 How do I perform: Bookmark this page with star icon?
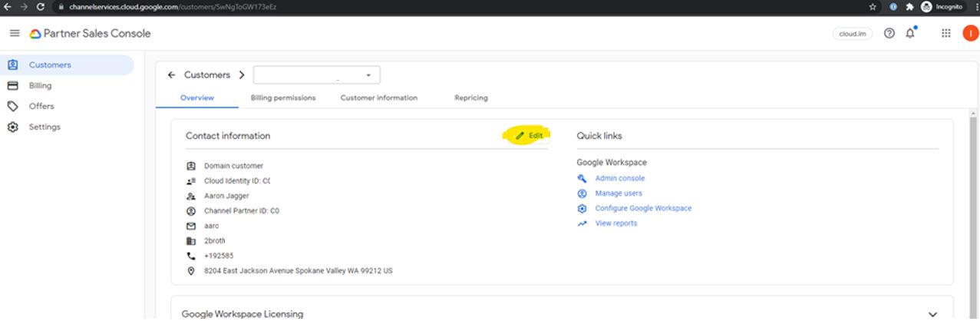point(873,6)
